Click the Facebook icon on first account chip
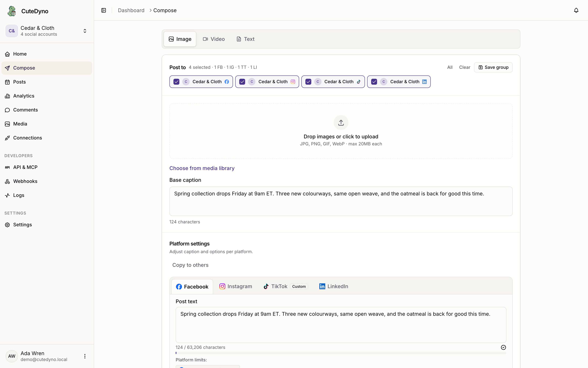Viewport: 588px width, 368px height. coord(227,82)
